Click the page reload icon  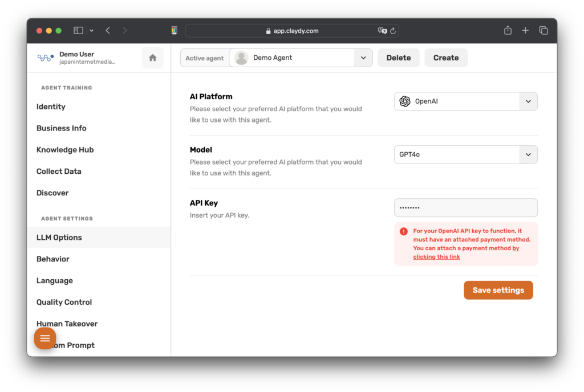[393, 31]
